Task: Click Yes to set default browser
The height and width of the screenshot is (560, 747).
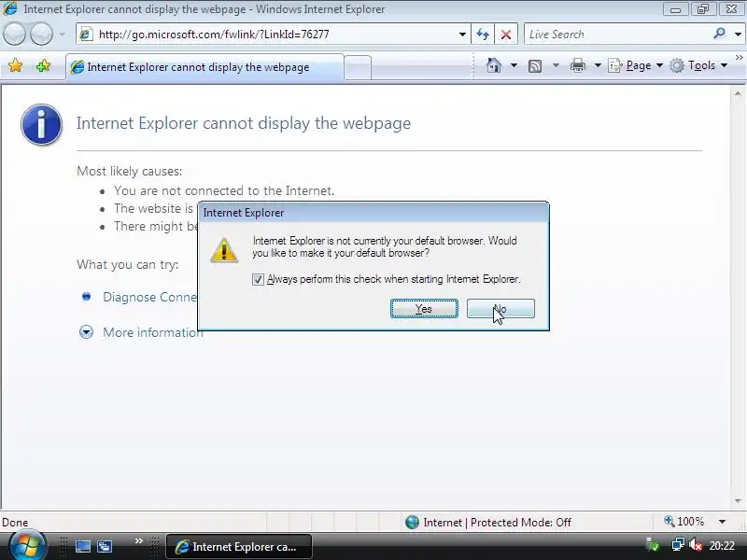Action: point(424,309)
